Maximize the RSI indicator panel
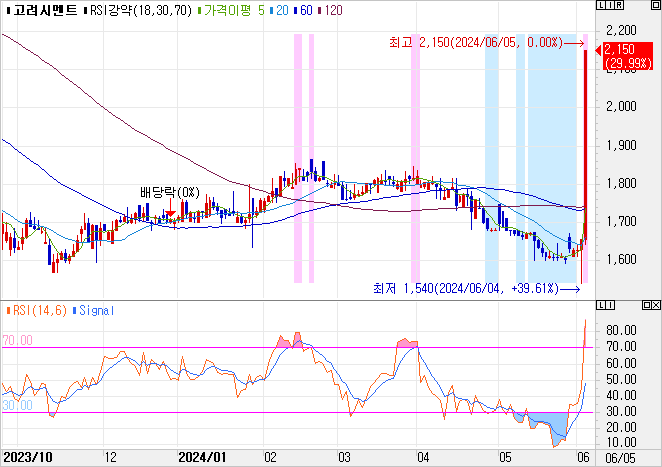Viewport: 662px width, 467px height. [647, 305]
